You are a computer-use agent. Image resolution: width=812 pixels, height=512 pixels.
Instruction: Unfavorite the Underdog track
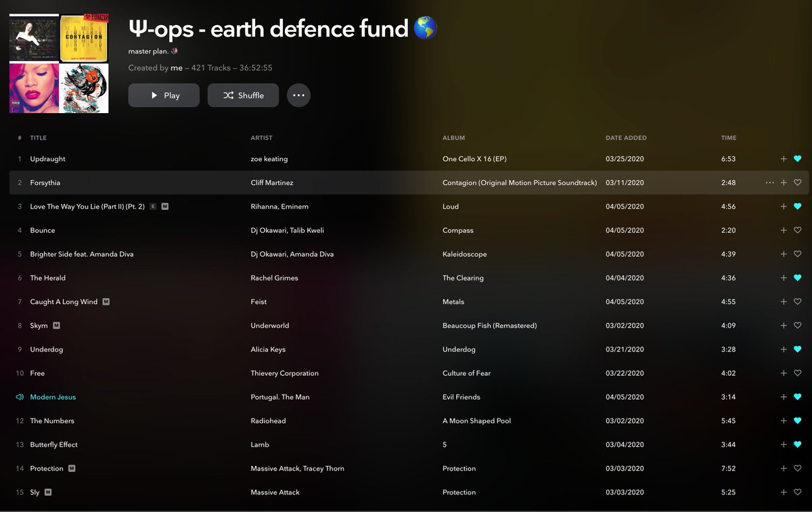[797, 349]
